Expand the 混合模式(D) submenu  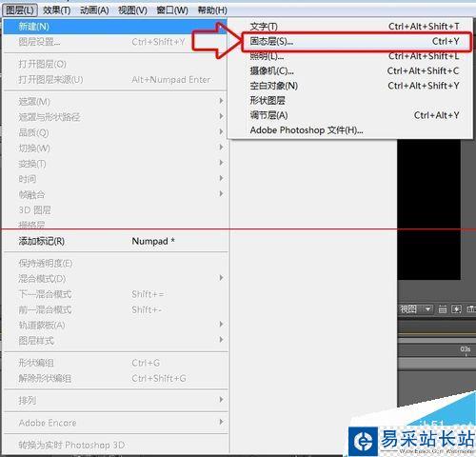[x=115, y=279]
